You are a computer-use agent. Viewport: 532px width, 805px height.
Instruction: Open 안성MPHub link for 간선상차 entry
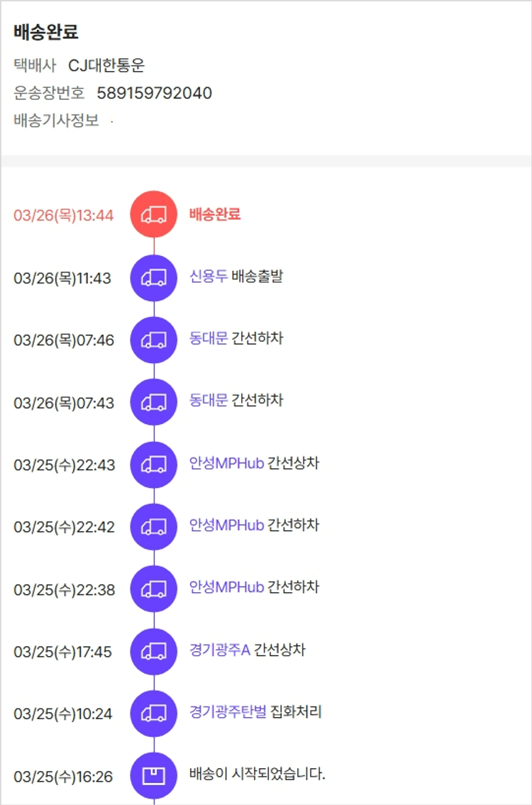pyautogui.click(x=226, y=463)
